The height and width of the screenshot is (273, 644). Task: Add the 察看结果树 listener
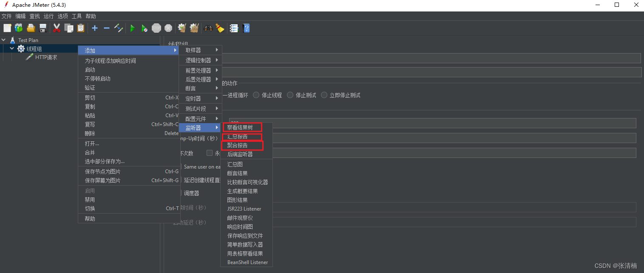coord(247,127)
